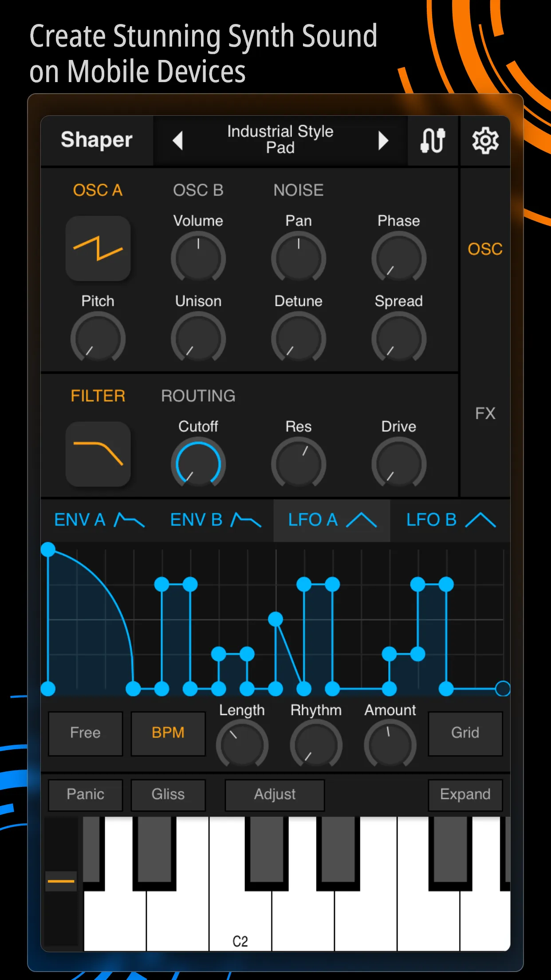Open the settings gear icon
This screenshot has width=551, height=980.
coord(485,141)
